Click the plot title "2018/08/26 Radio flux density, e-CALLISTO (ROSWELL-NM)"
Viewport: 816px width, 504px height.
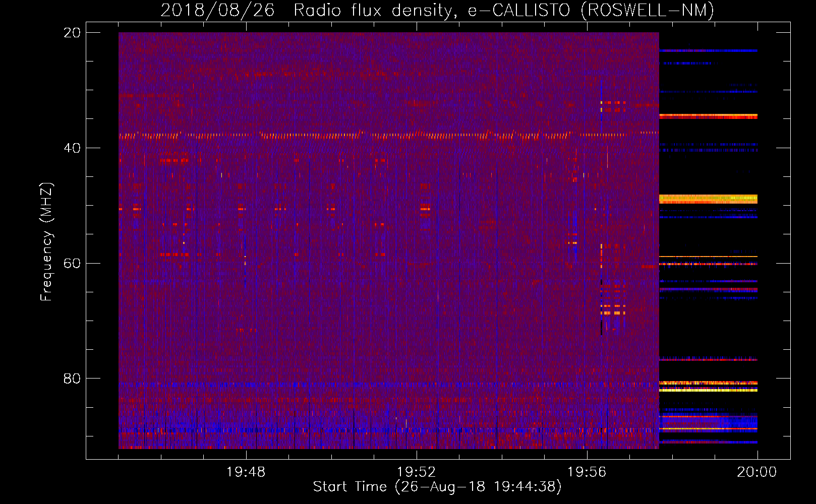tap(437, 10)
